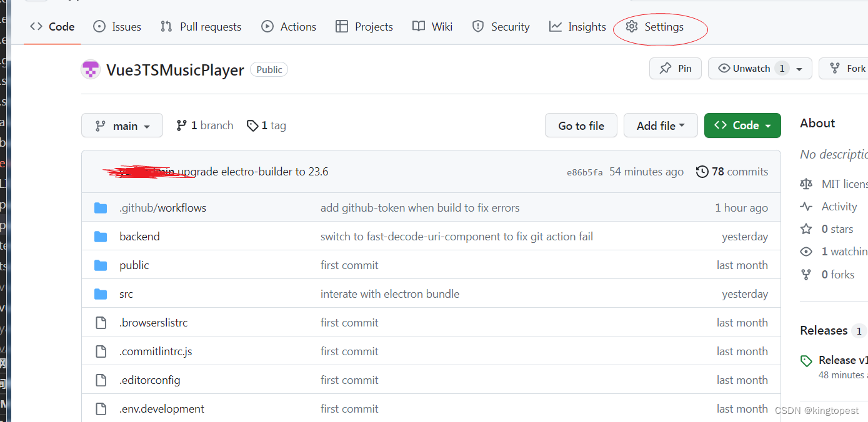Open the .github/workflows folder
The height and width of the screenshot is (422, 868).
pyautogui.click(x=162, y=208)
